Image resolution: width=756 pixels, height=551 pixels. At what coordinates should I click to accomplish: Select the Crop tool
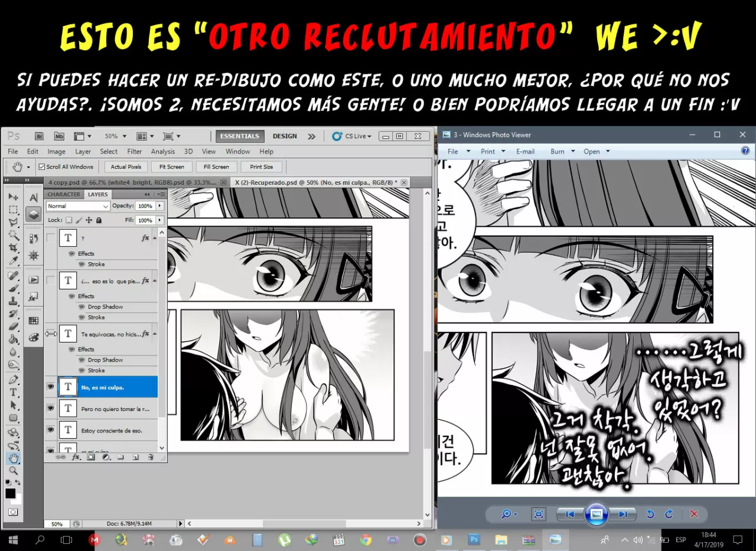pyautogui.click(x=13, y=248)
